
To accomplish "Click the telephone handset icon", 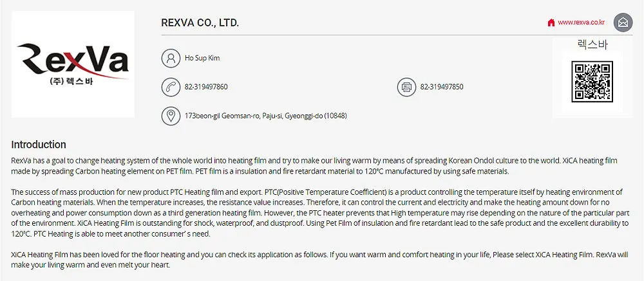I will click(x=171, y=87).
